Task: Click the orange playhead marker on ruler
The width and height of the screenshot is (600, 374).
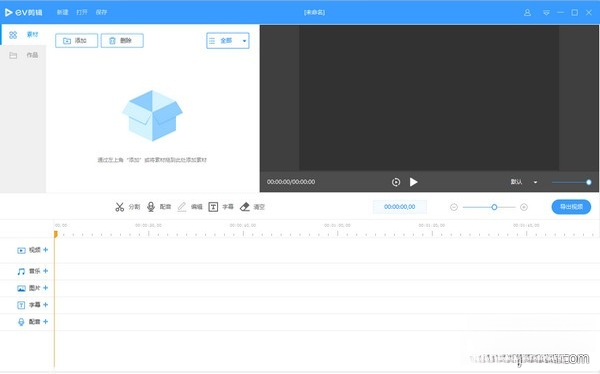Action: 56,234
